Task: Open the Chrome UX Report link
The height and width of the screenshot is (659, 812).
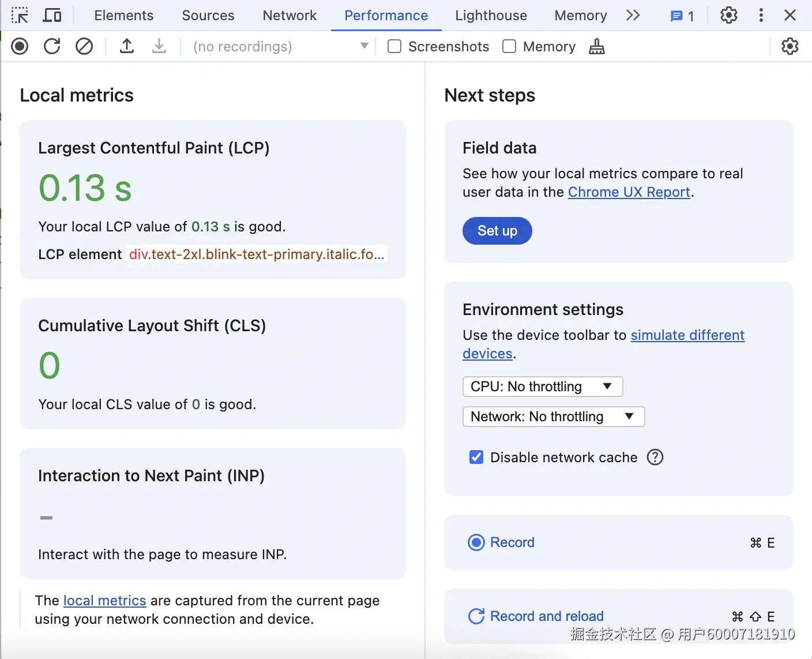Action: point(629,192)
